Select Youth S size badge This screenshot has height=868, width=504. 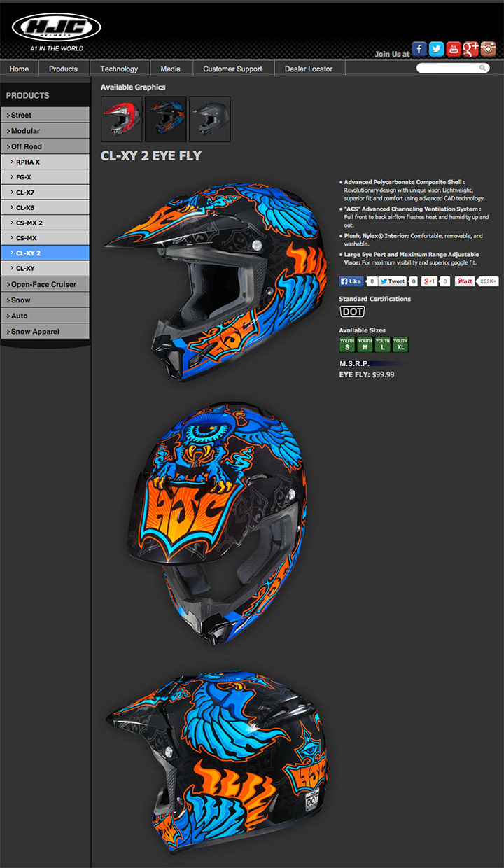click(x=347, y=344)
